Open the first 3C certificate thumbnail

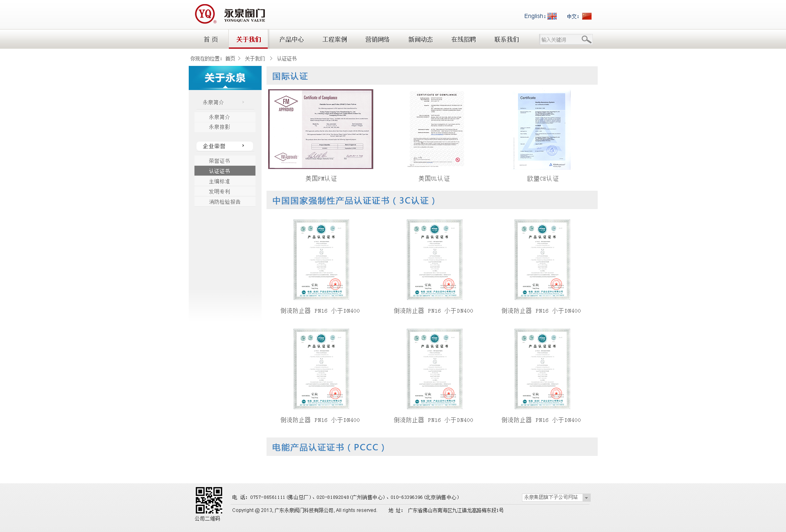[x=321, y=259]
